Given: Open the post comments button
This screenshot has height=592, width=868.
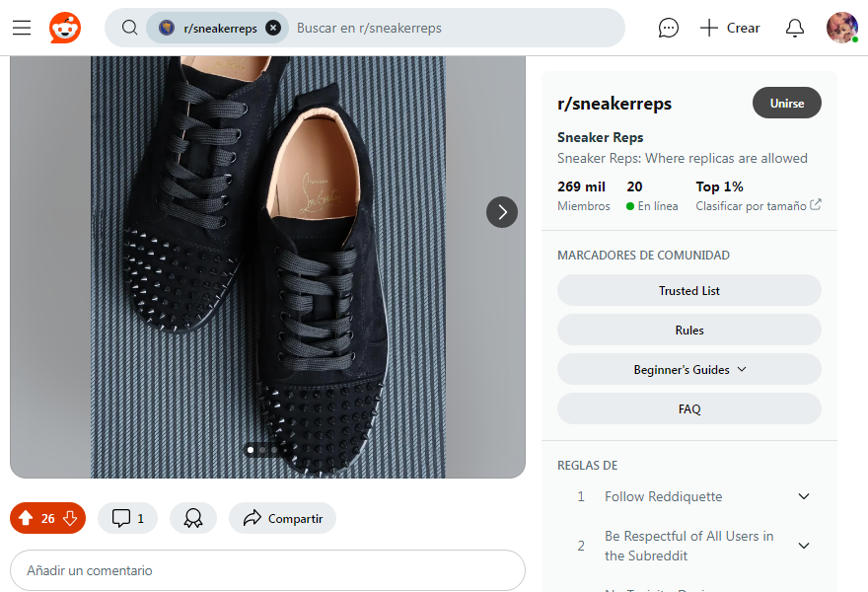Looking at the screenshot, I should [x=128, y=518].
